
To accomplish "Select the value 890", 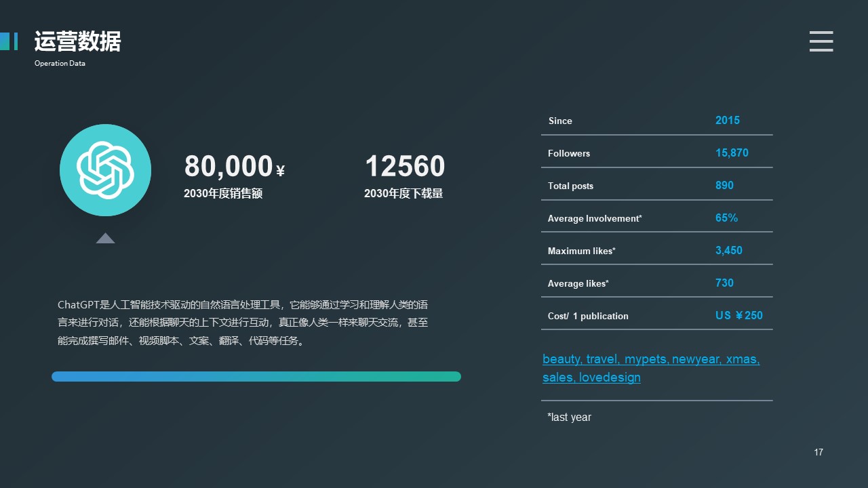I will pyautogui.click(x=724, y=185).
